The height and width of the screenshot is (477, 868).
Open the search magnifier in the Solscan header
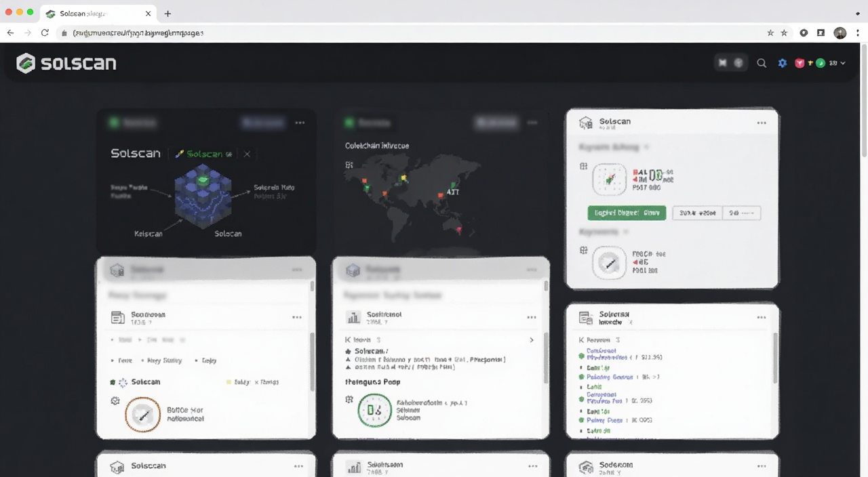pyautogui.click(x=762, y=63)
